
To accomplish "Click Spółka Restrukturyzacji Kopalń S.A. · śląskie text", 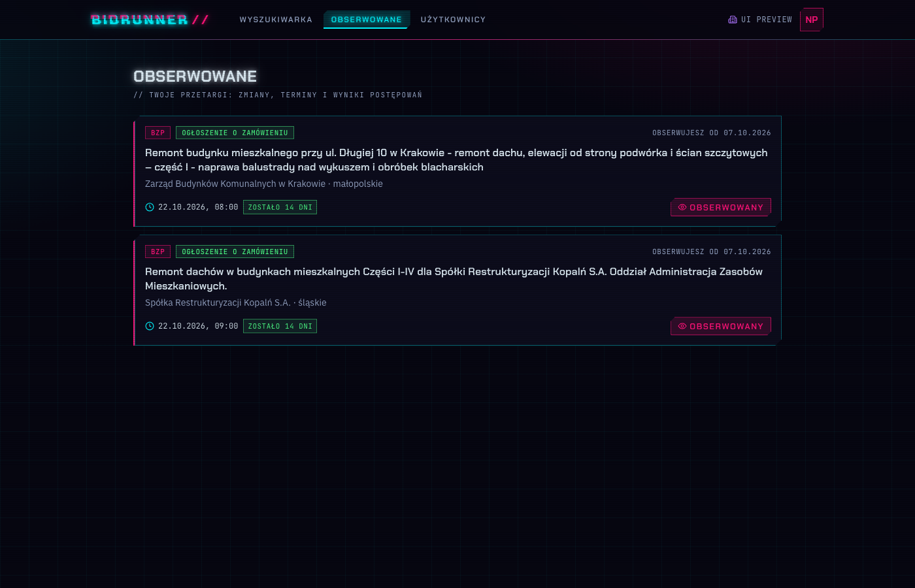I will [235, 302].
